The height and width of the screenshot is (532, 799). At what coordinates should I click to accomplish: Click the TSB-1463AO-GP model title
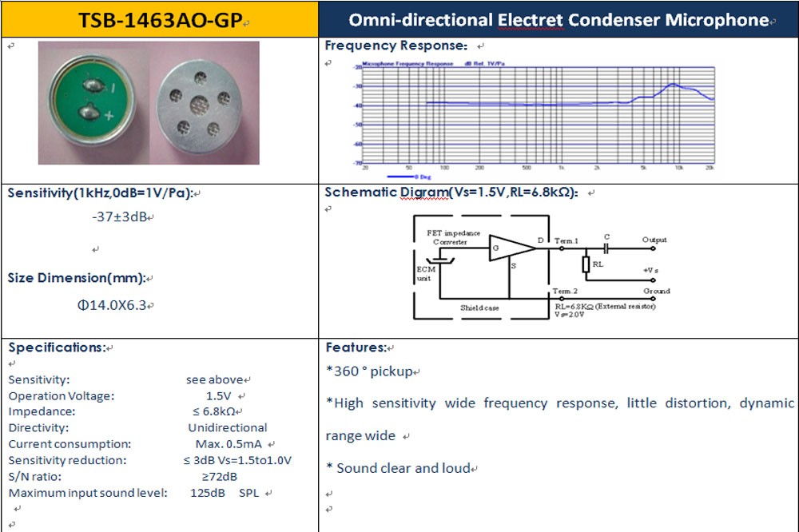pyautogui.click(x=160, y=21)
